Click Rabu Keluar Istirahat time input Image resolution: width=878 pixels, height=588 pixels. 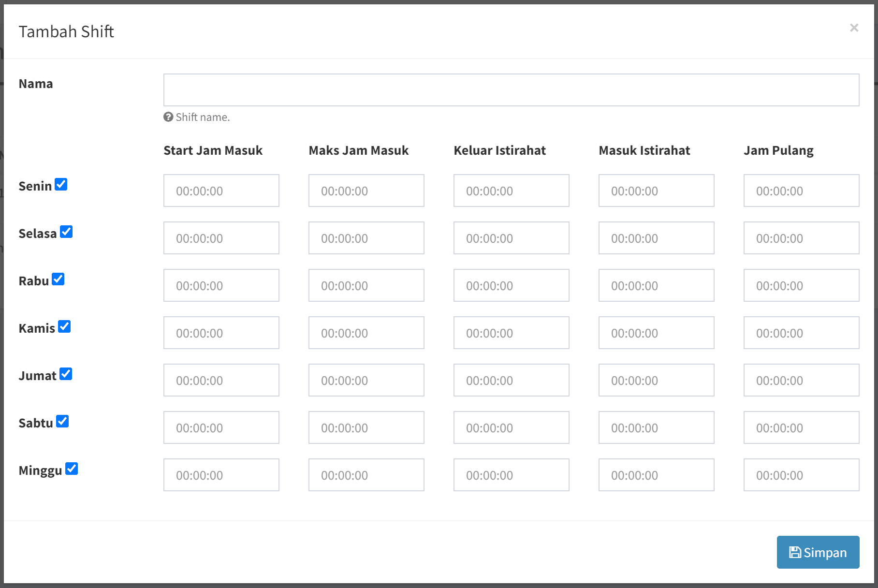pyautogui.click(x=511, y=285)
